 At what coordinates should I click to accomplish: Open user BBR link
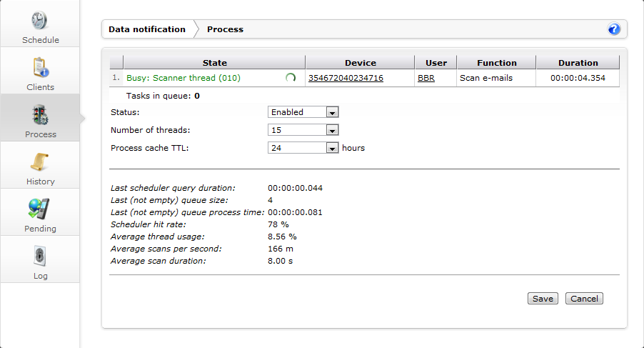point(426,78)
